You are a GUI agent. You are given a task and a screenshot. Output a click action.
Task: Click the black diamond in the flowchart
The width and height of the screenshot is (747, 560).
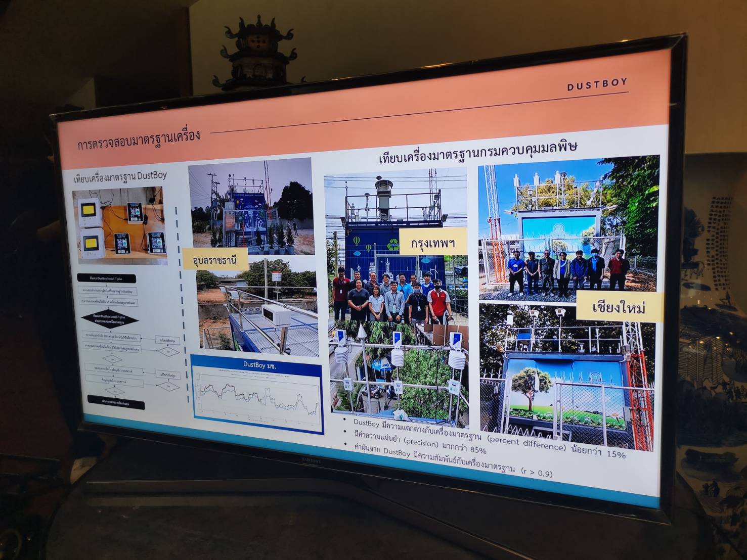point(109,319)
